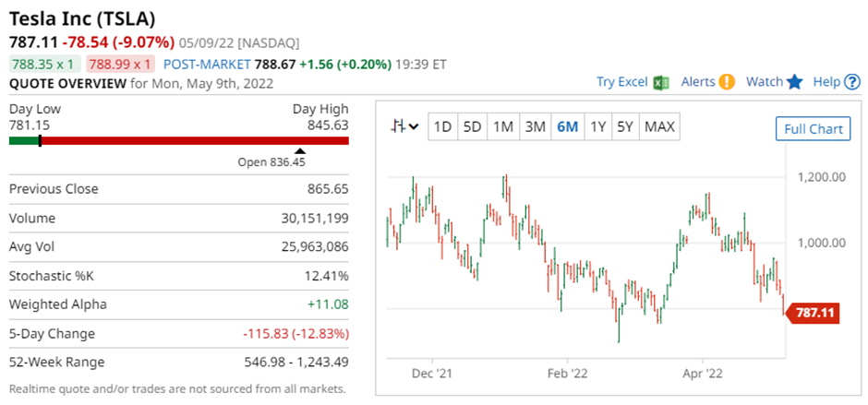Select the 1D chart range
This screenshot has width=868, height=405.
click(x=443, y=127)
